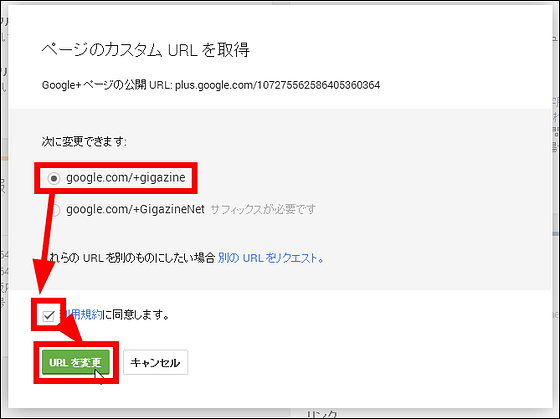The width and height of the screenshot is (560, 419).
Task: Click the public URL plus.google.com/107275562586405360364 text
Action: tap(278, 85)
